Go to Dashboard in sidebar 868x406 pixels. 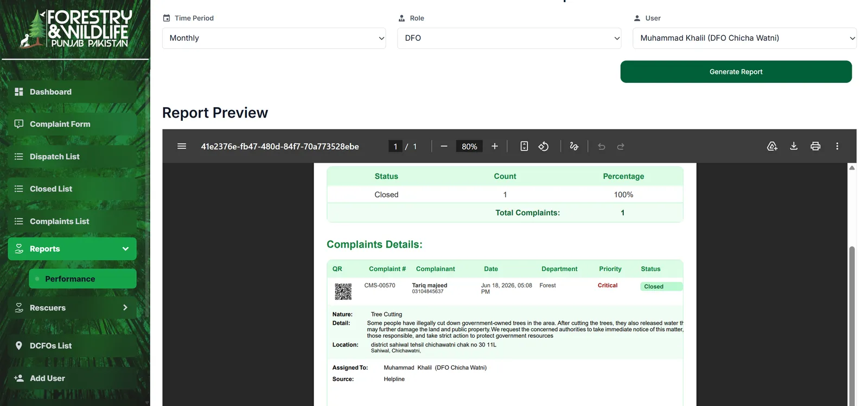72,92
